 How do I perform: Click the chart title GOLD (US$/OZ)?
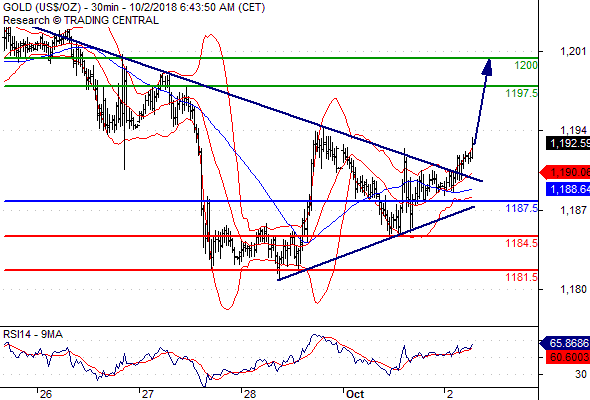click(42, 8)
